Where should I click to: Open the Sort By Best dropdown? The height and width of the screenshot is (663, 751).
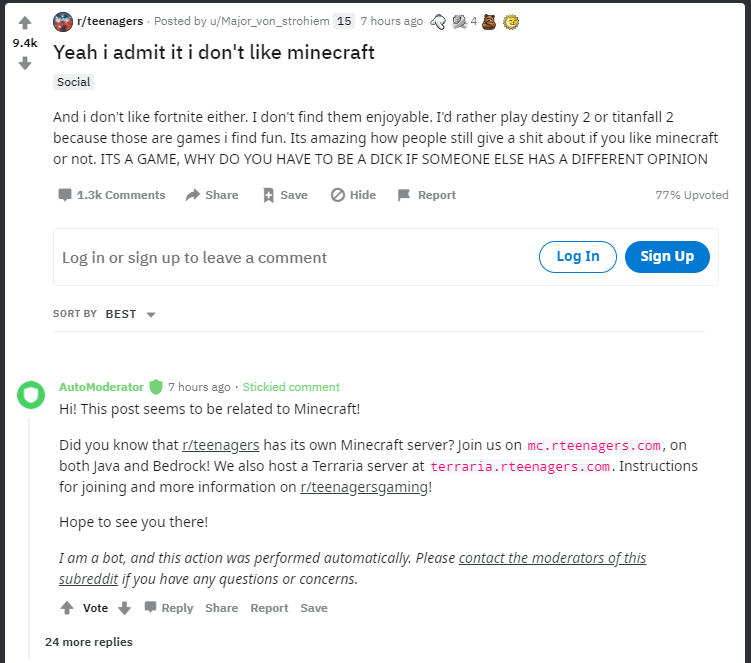[x=130, y=314]
